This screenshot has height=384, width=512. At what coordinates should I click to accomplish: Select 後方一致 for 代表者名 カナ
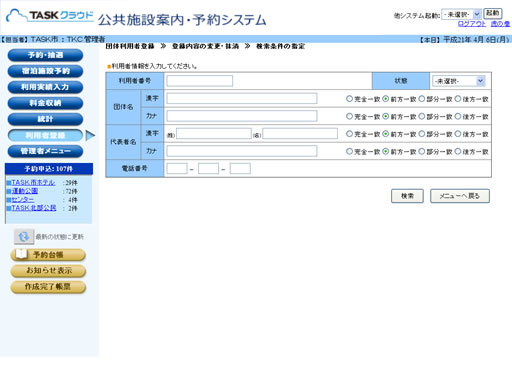pos(458,151)
